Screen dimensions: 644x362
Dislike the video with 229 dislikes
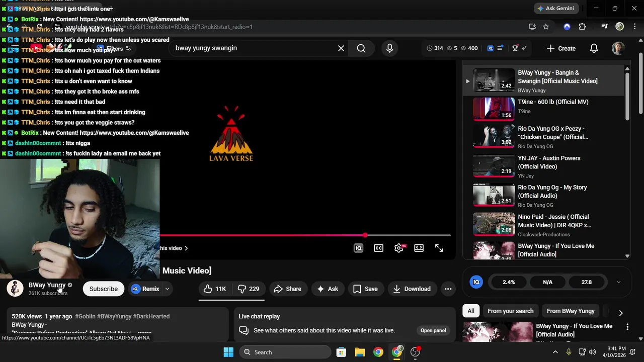[x=249, y=289]
